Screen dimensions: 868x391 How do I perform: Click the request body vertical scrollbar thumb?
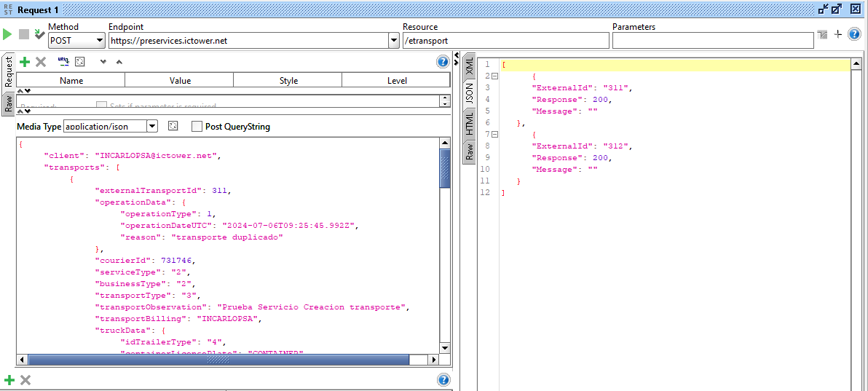tap(444, 169)
